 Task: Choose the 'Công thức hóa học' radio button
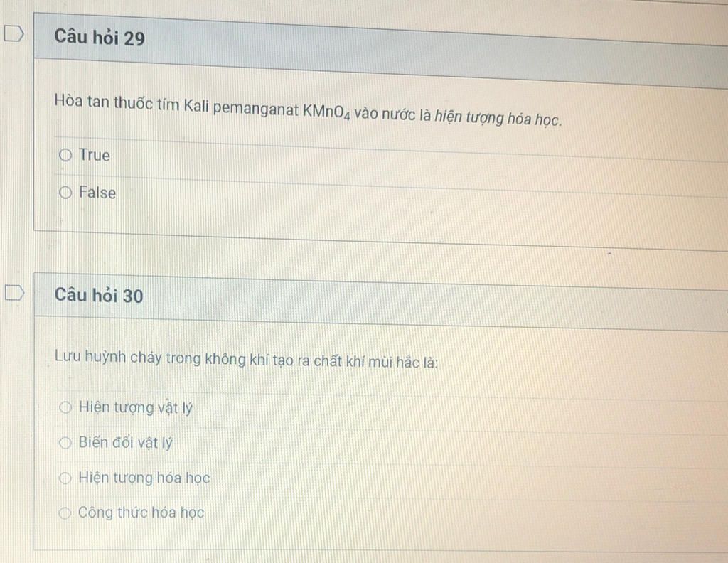pos(65,513)
